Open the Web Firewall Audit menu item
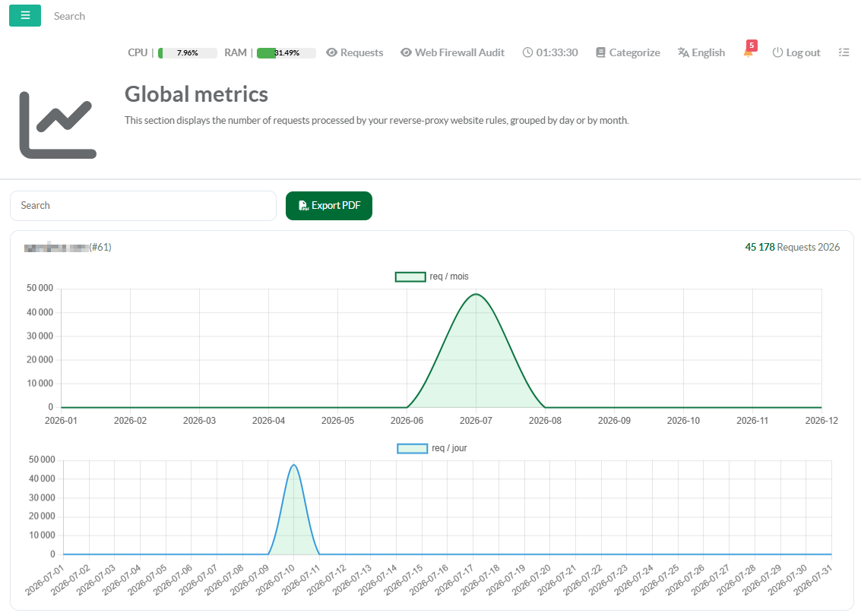The image size is (861, 616). [x=452, y=52]
